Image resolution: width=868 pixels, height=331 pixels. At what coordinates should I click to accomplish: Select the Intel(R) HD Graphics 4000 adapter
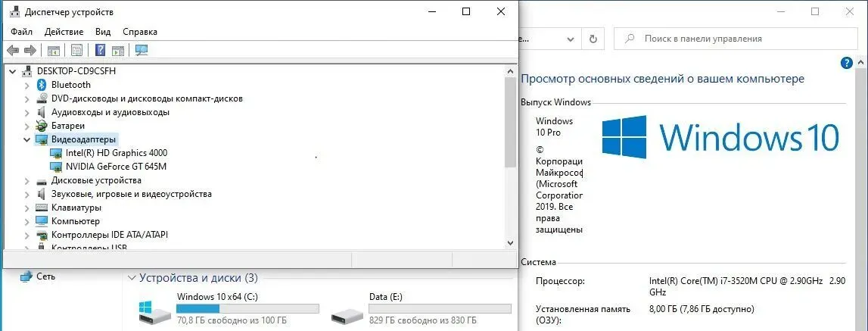116,153
